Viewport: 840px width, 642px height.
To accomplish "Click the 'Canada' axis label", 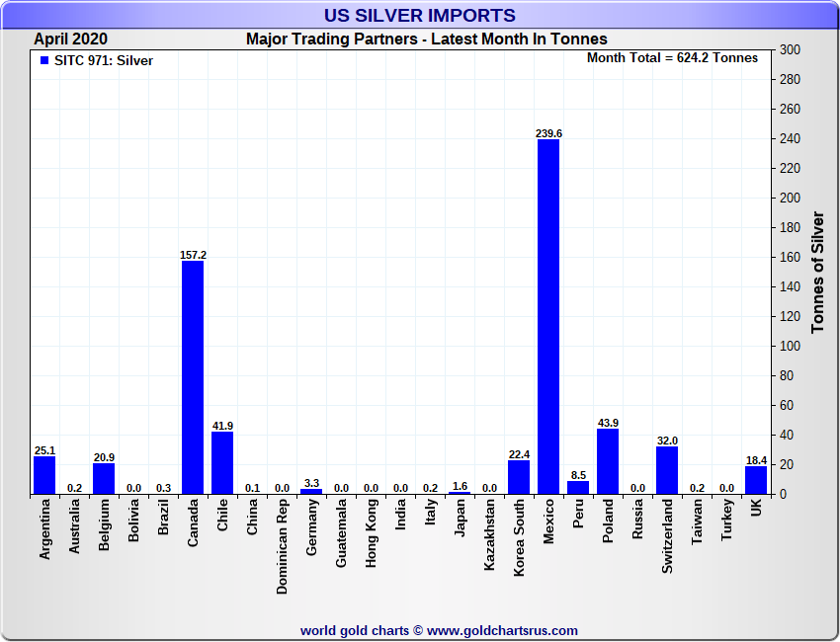I will click(x=193, y=522).
